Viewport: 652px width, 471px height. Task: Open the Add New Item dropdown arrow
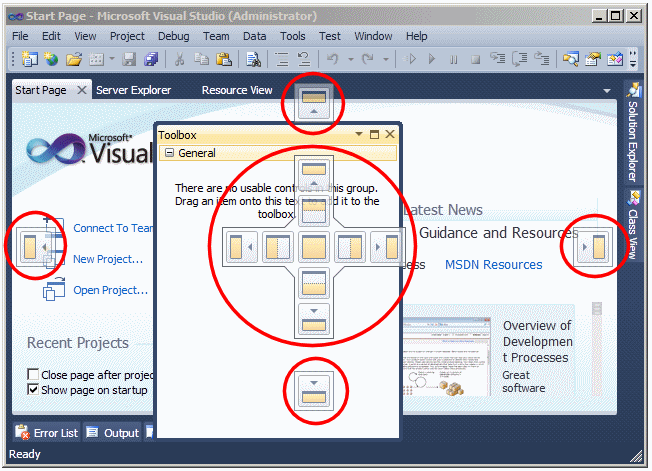click(112, 59)
